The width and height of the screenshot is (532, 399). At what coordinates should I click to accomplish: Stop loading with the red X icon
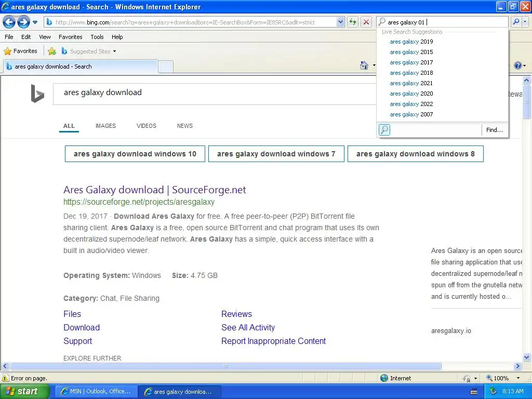click(x=366, y=22)
